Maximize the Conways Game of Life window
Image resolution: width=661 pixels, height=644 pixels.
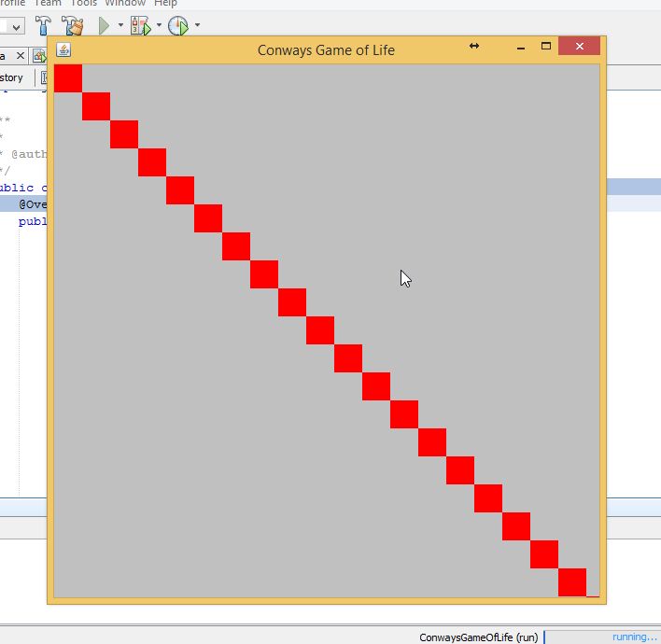546,46
